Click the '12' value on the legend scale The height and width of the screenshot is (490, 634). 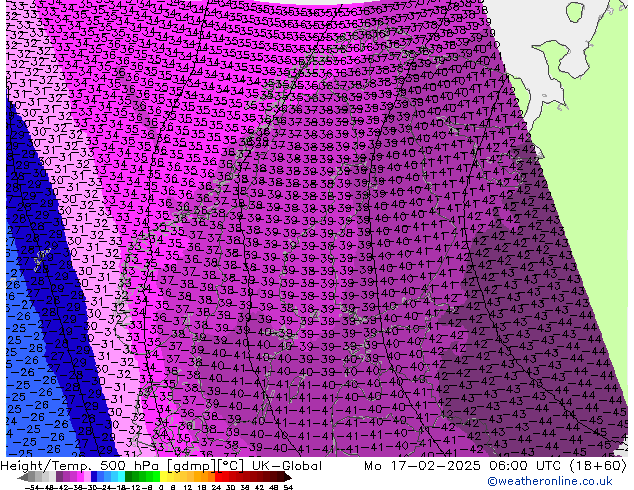[x=188, y=488]
